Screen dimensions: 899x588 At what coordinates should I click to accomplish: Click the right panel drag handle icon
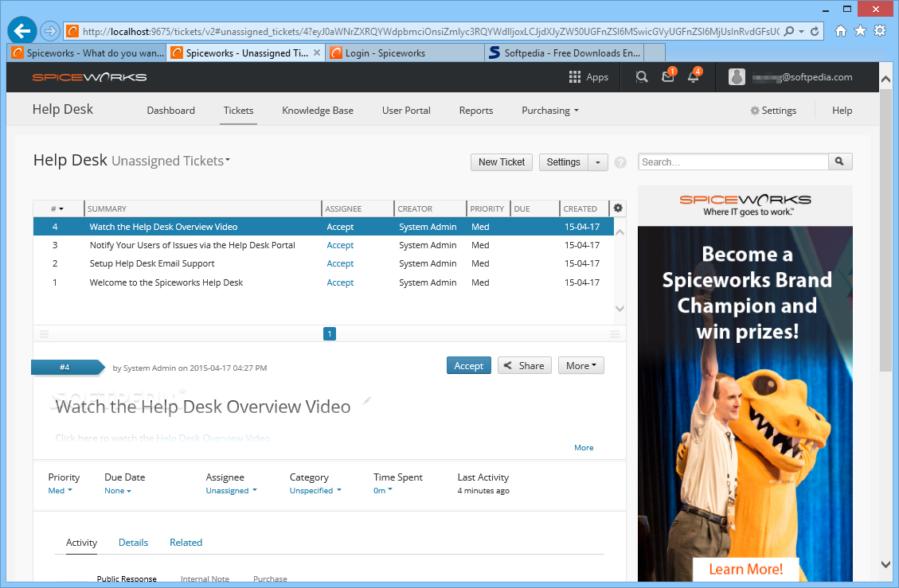coord(615,333)
